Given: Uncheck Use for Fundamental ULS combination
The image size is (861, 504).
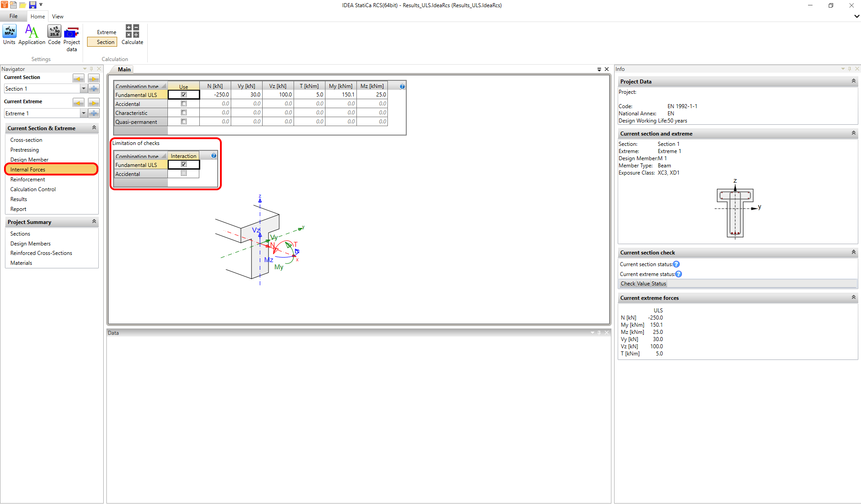Looking at the screenshot, I should coord(184,94).
